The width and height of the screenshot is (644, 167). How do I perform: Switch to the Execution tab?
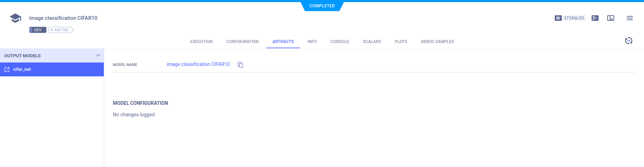tap(201, 42)
